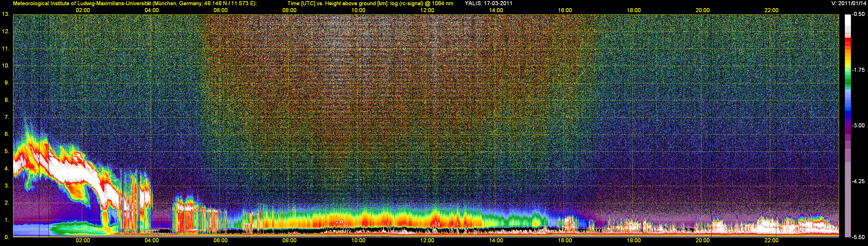868x246 pixels.
Task: Click the Meteorological Institute Ludwig-Maximilians-Universität header text
Action: point(135,3)
